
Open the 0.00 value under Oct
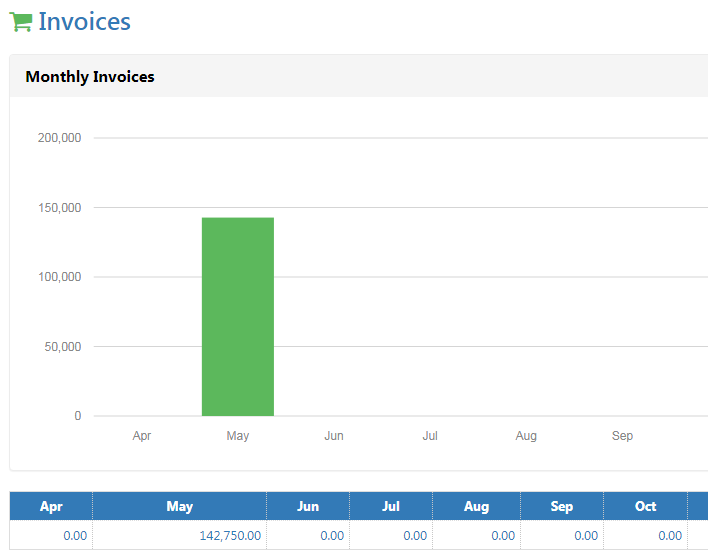coord(670,536)
